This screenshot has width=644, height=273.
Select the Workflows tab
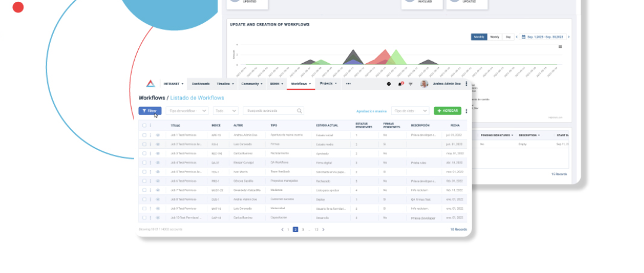(301, 84)
